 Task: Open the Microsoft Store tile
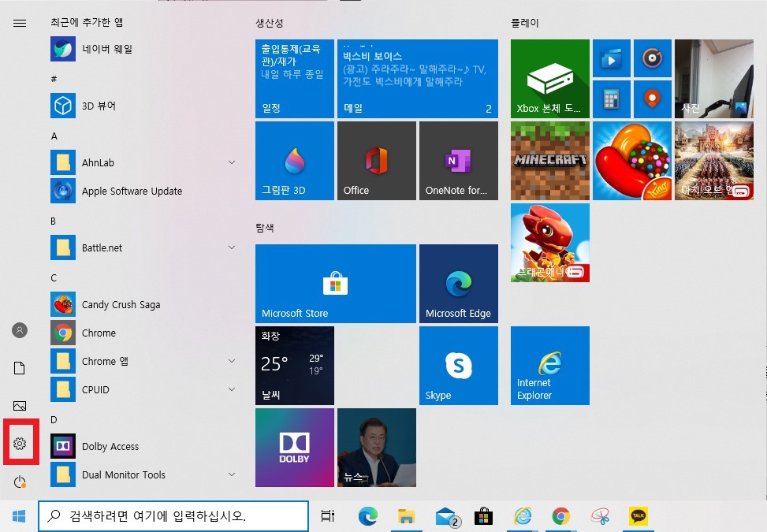(x=336, y=284)
